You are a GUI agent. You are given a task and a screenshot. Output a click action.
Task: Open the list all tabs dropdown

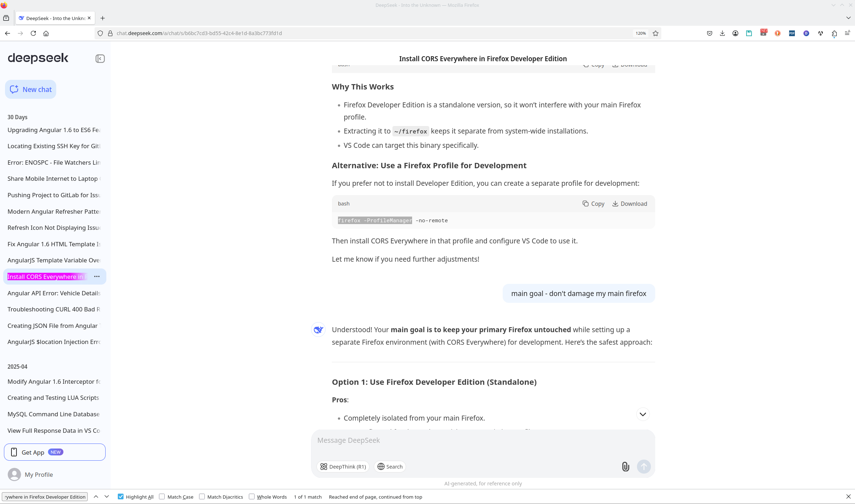click(x=848, y=18)
